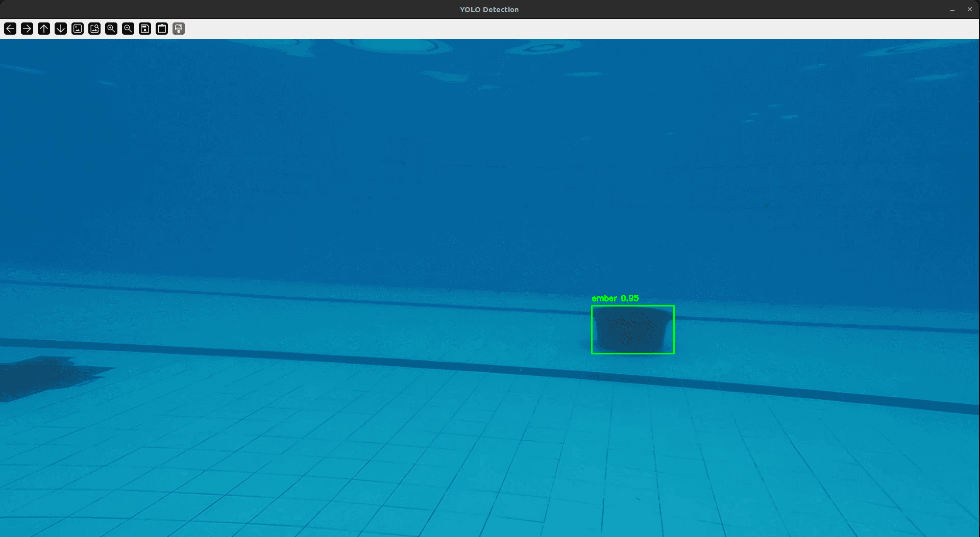
Task: Open display properties paint-roller icon
Action: pyautogui.click(x=179, y=29)
